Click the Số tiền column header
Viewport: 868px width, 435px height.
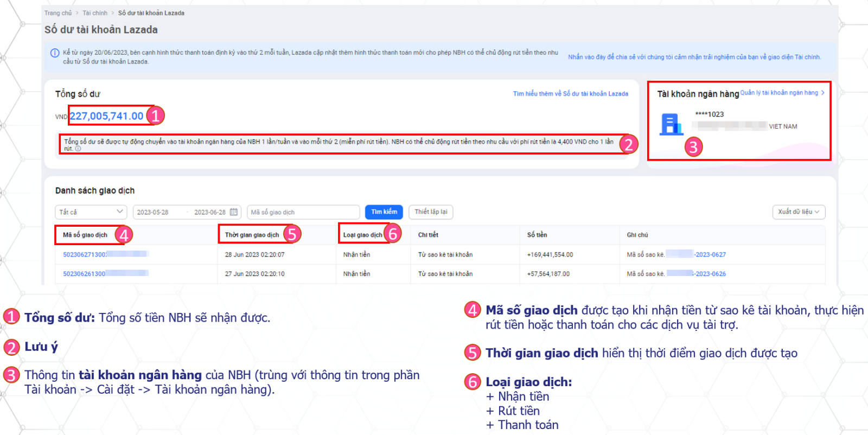pos(537,235)
